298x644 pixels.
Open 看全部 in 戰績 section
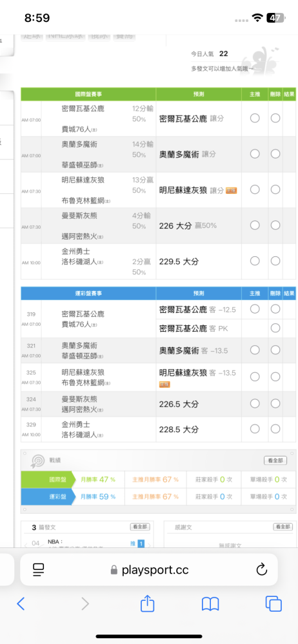point(275,460)
